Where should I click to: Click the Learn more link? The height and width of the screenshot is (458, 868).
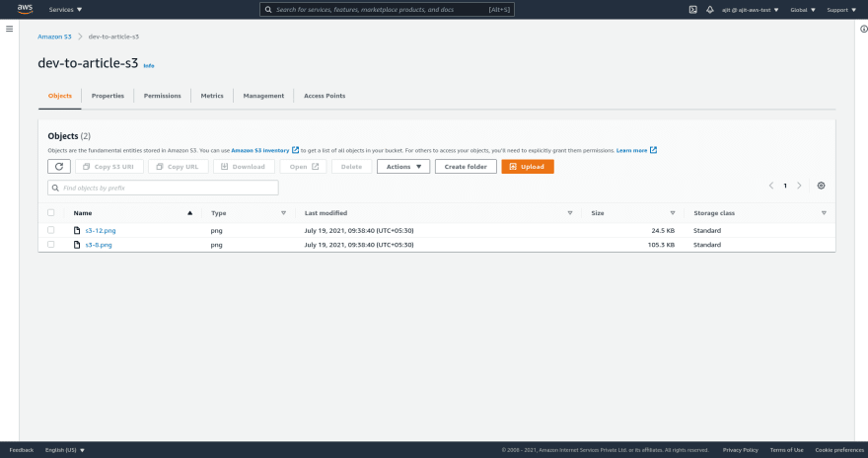click(x=631, y=150)
